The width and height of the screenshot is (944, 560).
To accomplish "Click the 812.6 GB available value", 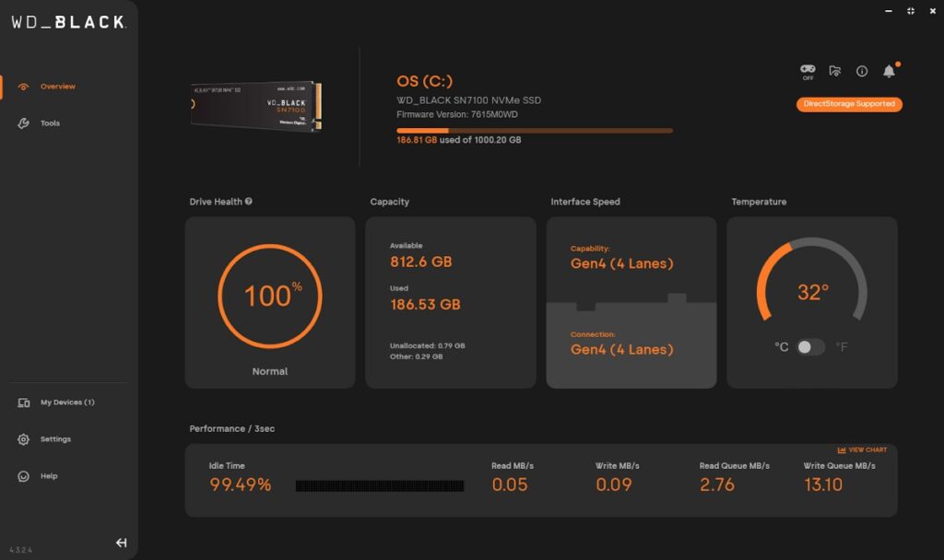I will (x=420, y=262).
